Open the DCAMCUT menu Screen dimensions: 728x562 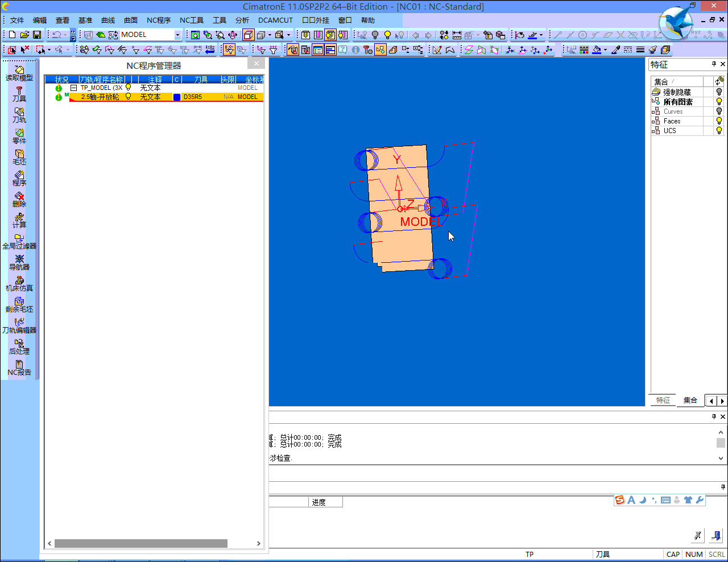pos(276,20)
